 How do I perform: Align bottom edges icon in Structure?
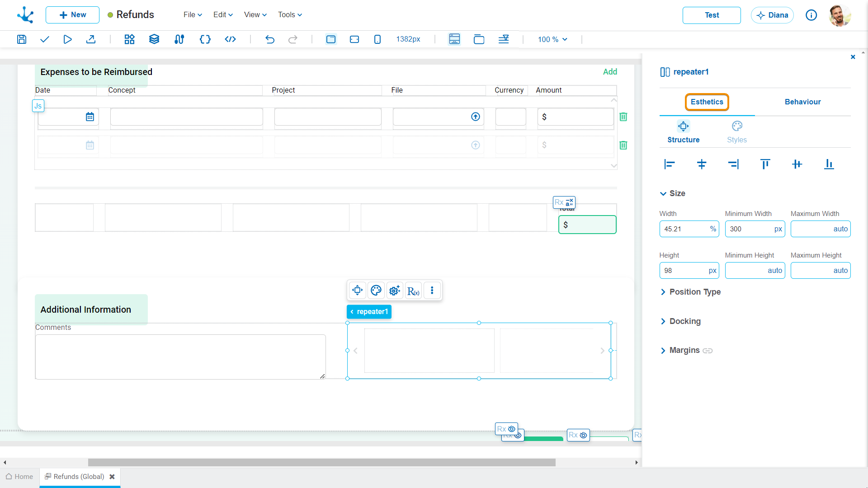(x=829, y=164)
